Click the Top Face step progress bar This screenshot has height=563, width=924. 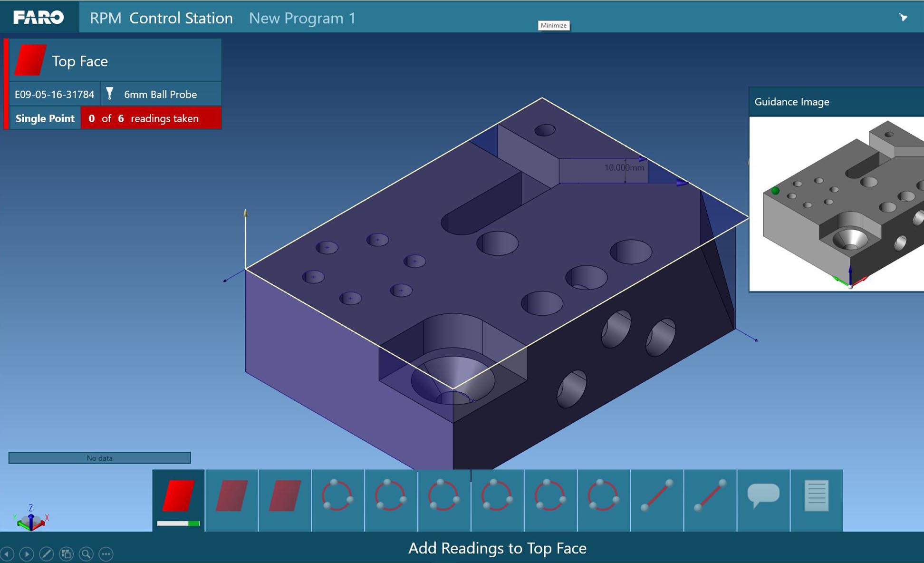pyautogui.click(x=178, y=524)
